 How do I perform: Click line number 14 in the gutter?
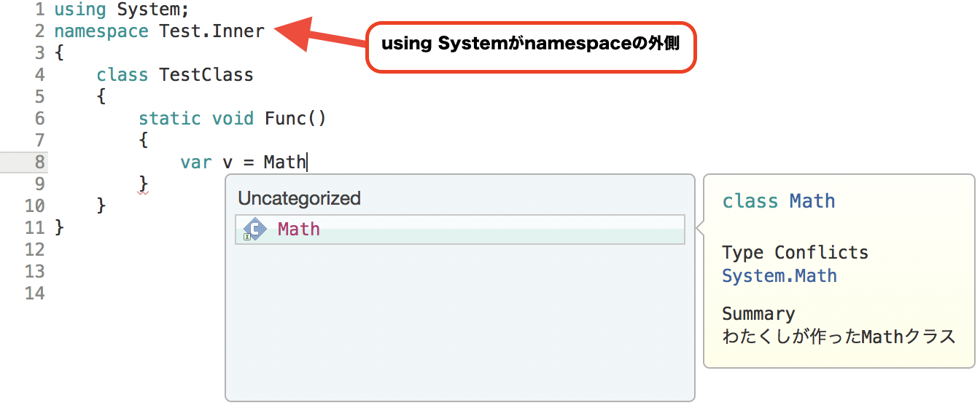point(35,293)
